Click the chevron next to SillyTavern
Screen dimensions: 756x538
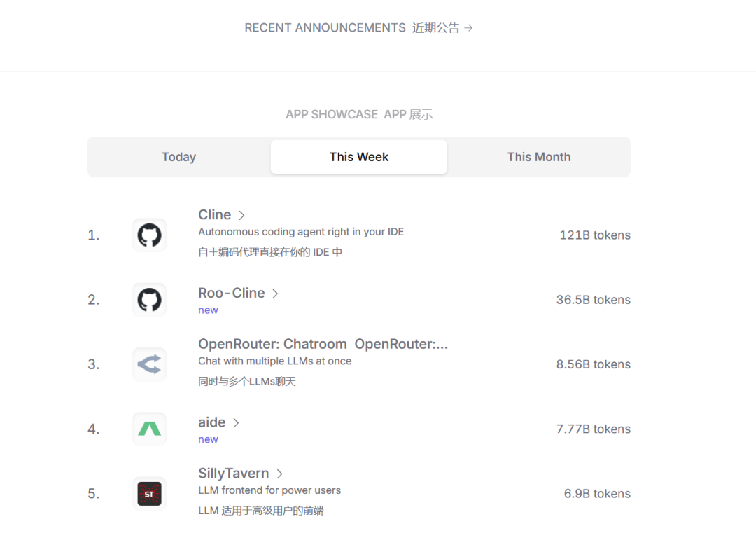(x=279, y=474)
